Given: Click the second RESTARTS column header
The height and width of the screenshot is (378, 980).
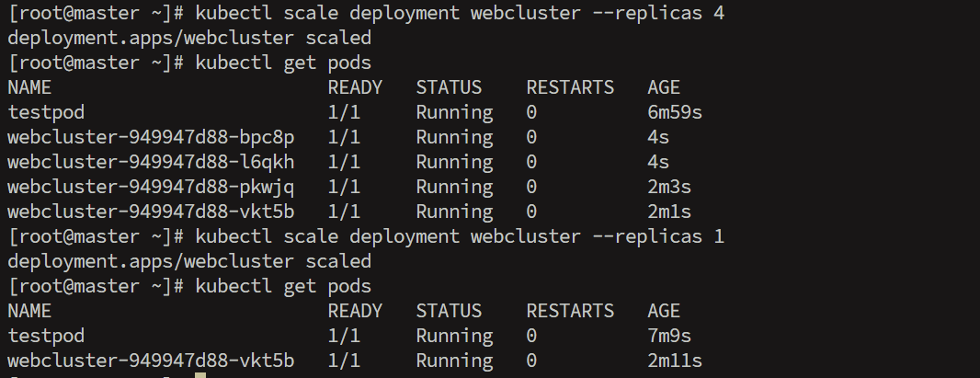Looking at the screenshot, I should 570,311.
